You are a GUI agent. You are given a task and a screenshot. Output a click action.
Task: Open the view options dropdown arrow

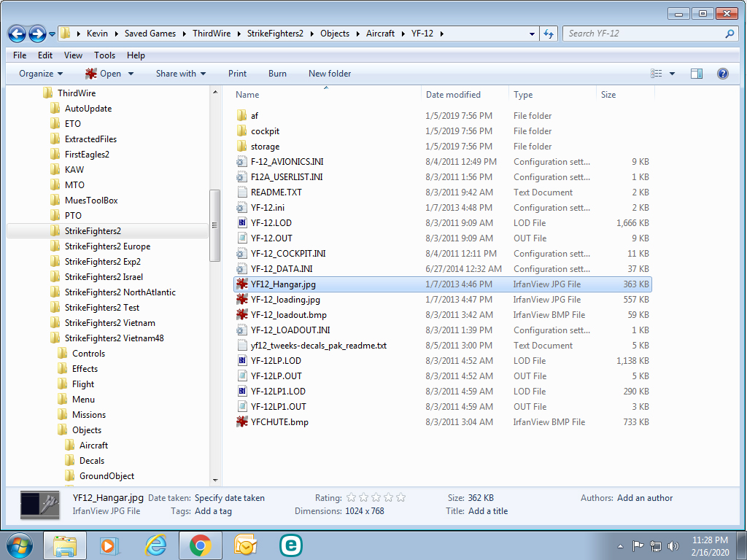(672, 74)
